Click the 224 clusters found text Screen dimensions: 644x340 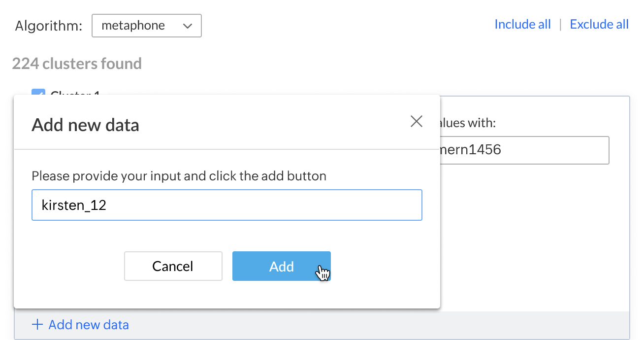coord(77,64)
